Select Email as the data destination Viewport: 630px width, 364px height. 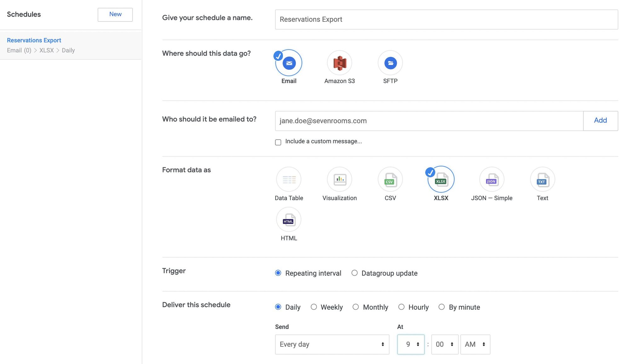click(x=289, y=63)
